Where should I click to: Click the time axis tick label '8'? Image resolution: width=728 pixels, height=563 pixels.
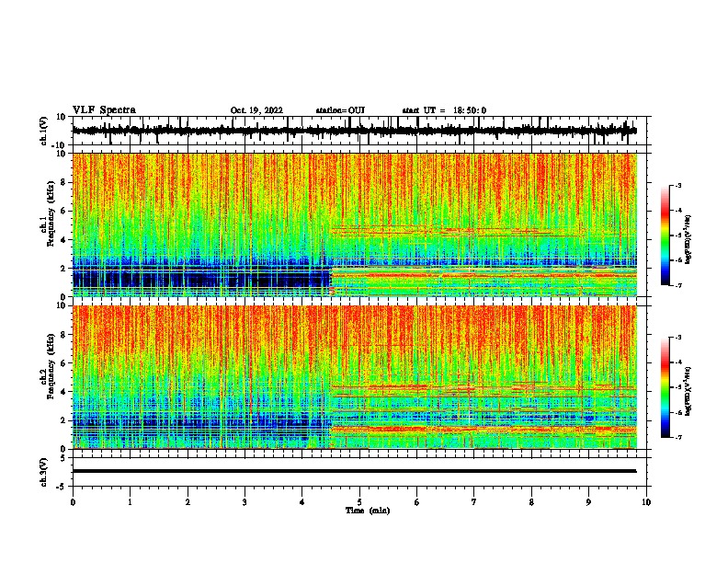531,502
